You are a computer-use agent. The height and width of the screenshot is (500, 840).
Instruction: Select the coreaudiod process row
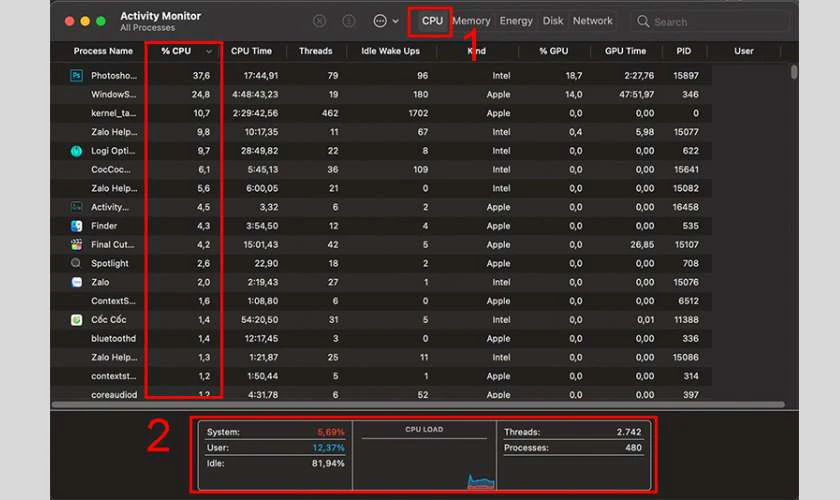pos(381,394)
